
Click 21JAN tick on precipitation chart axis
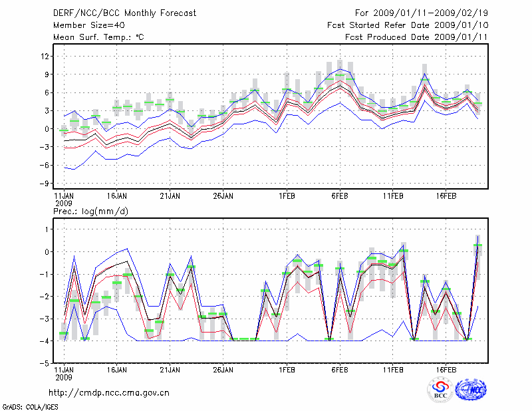point(170,368)
